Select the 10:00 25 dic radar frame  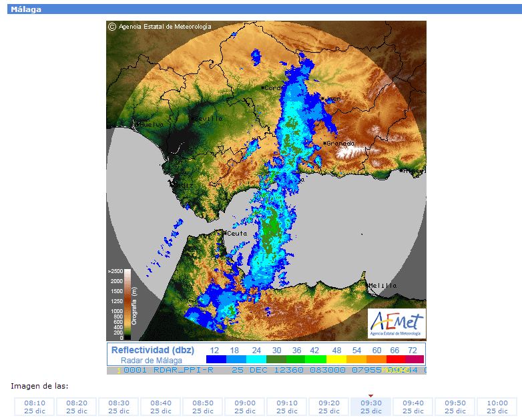tap(497, 407)
